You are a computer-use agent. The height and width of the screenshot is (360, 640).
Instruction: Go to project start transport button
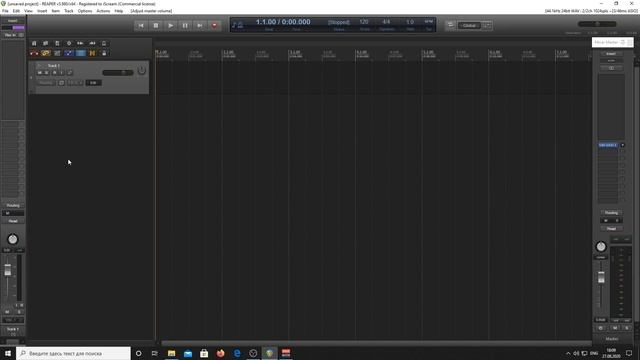click(x=141, y=25)
